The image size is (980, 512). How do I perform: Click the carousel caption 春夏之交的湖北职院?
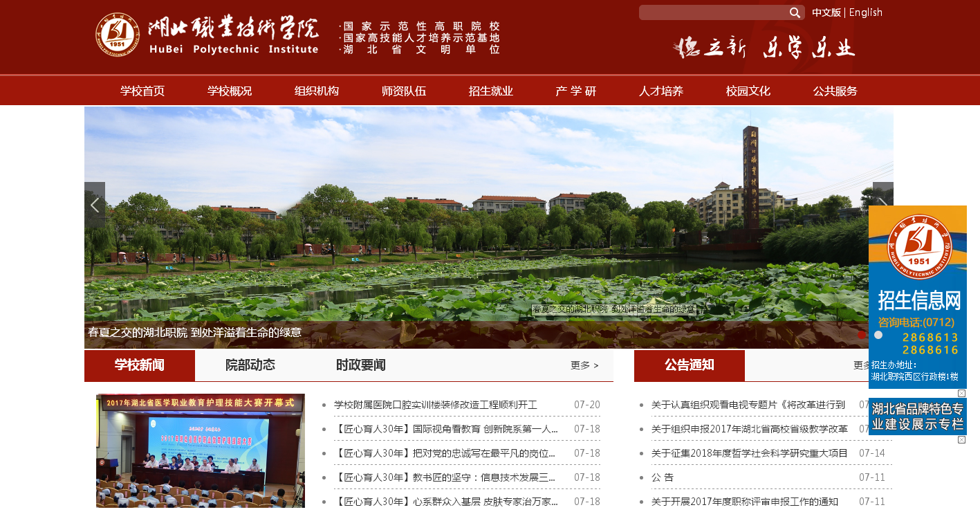pos(195,332)
